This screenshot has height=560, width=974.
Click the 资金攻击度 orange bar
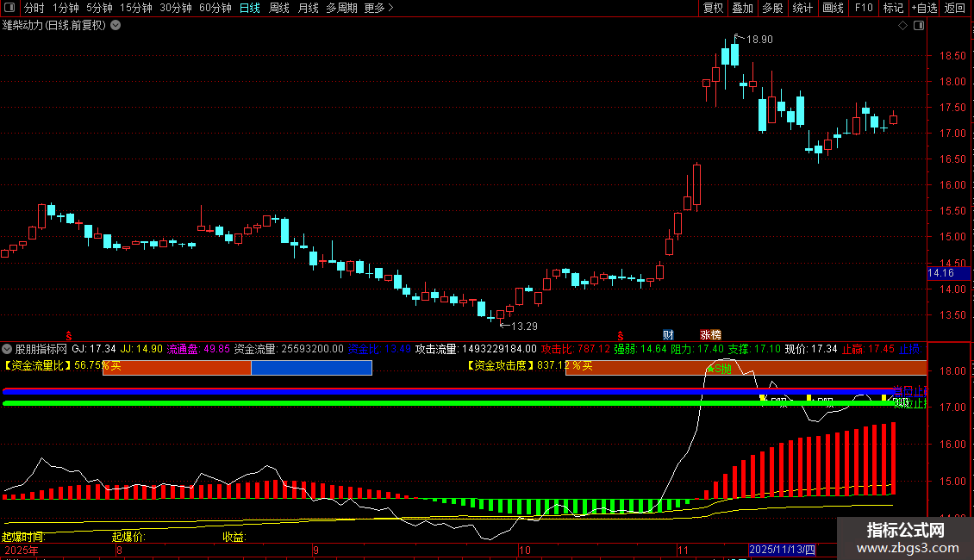coord(746,368)
